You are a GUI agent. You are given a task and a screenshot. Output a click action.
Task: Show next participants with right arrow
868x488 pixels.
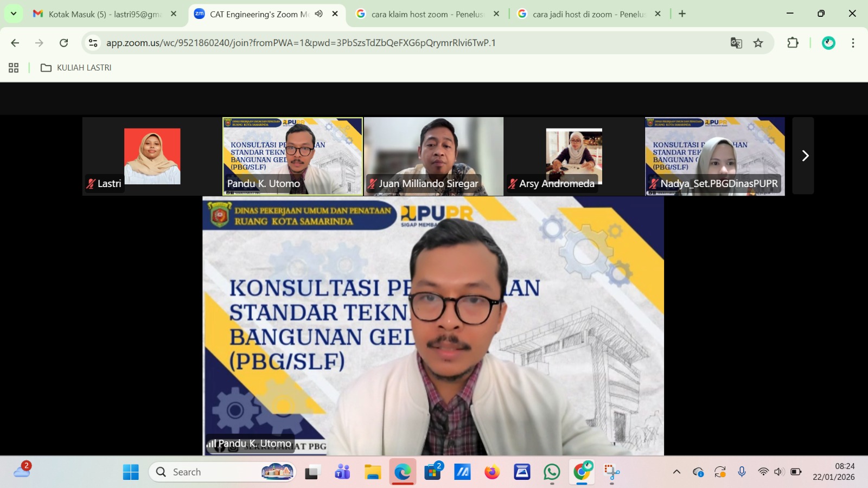[x=804, y=156]
